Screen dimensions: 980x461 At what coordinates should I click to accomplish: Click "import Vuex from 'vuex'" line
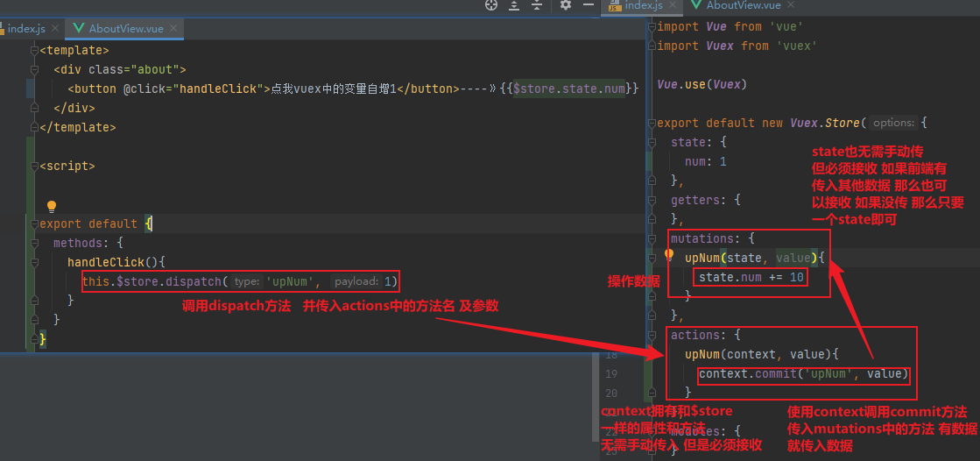click(x=737, y=46)
